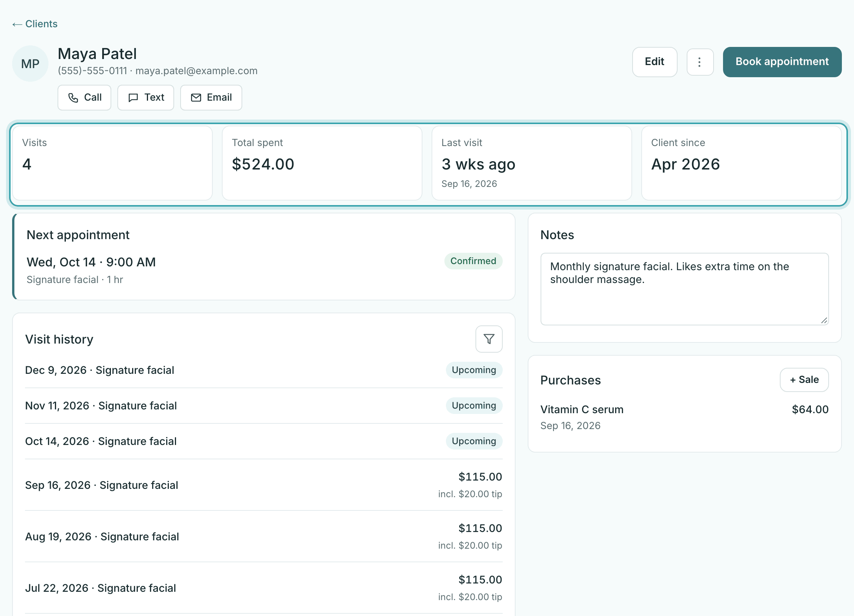Open the Jul 22, 2026 Signature facial visit
The image size is (854, 616).
click(263, 588)
